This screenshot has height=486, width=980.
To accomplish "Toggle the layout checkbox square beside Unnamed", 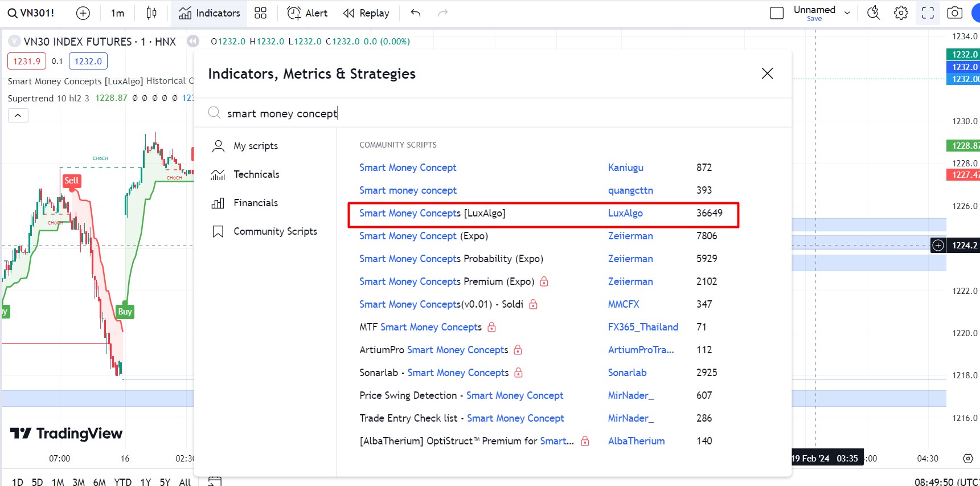I will 777,13.
